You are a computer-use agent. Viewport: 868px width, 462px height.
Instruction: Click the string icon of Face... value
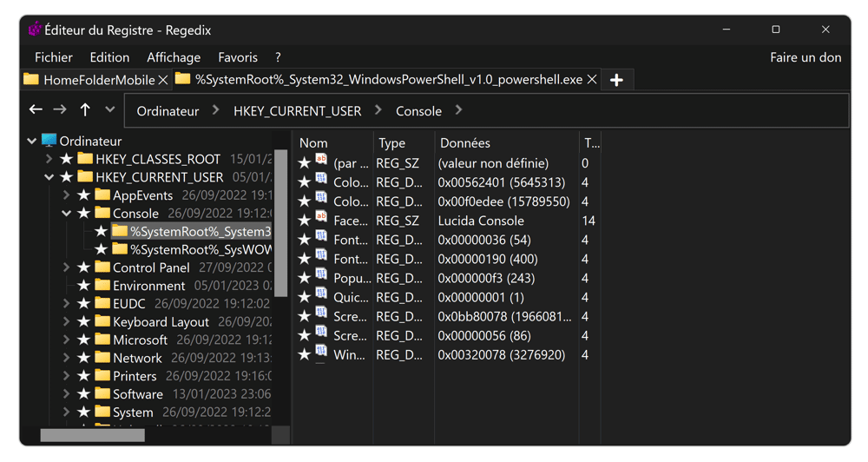tap(322, 218)
